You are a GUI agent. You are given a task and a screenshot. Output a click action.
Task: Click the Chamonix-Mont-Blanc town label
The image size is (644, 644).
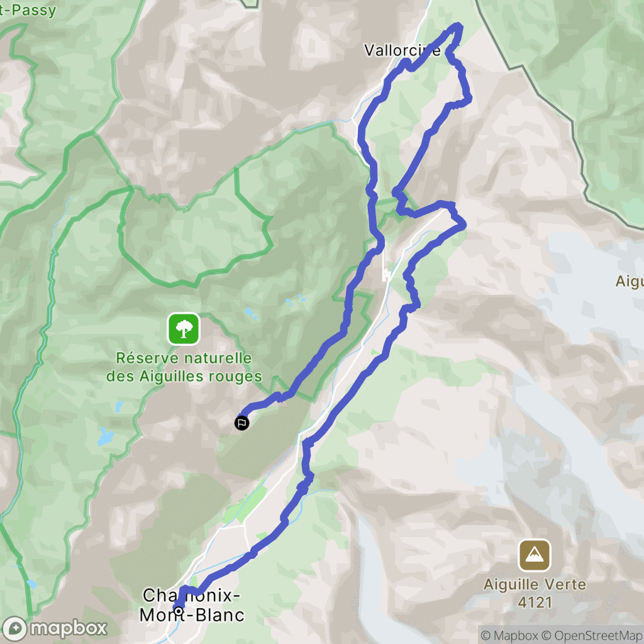point(191,605)
